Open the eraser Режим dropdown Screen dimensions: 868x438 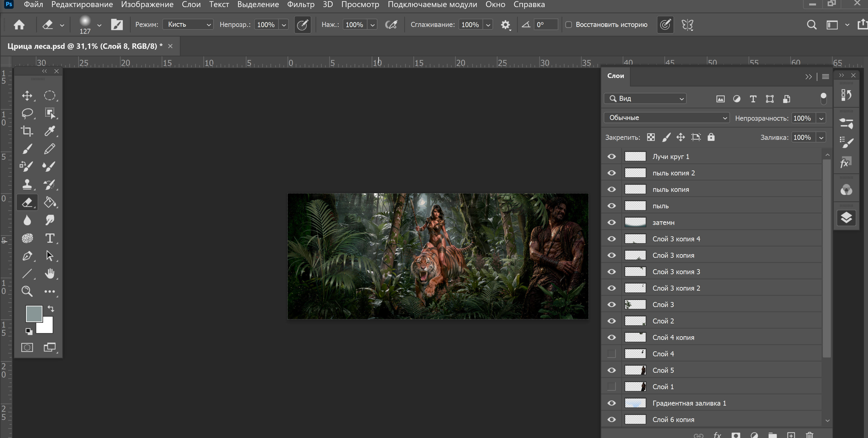[188, 25]
